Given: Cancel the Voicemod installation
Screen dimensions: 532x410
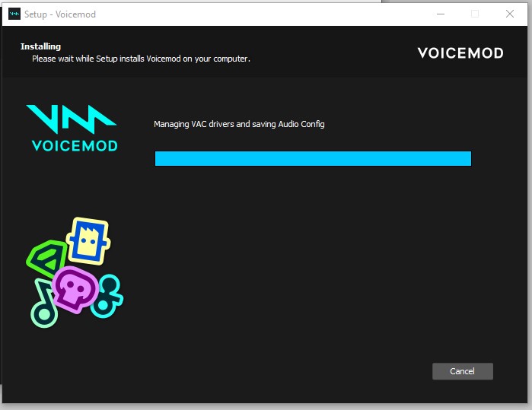Looking at the screenshot, I should click(x=462, y=371).
